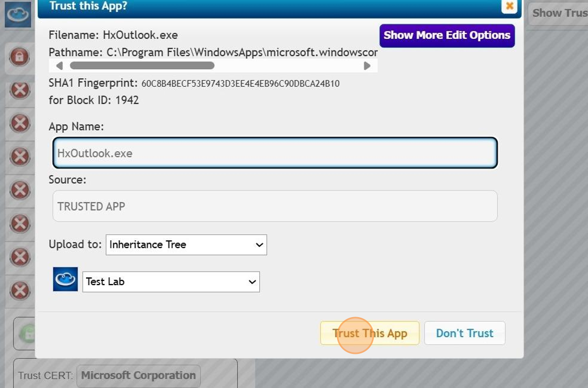Click the pathname horizontal scrollbar thumb
Viewport: 588px width, 388px height.
142,66
